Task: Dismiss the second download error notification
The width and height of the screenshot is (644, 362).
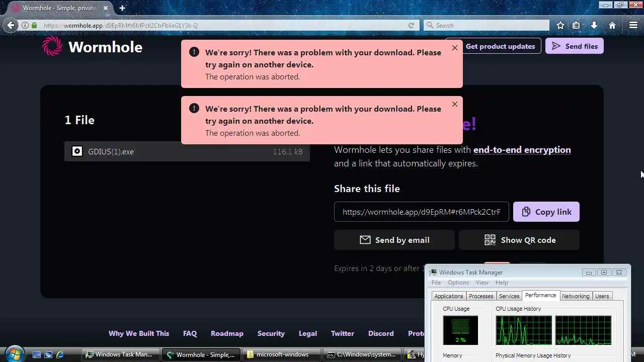Action: (455, 104)
